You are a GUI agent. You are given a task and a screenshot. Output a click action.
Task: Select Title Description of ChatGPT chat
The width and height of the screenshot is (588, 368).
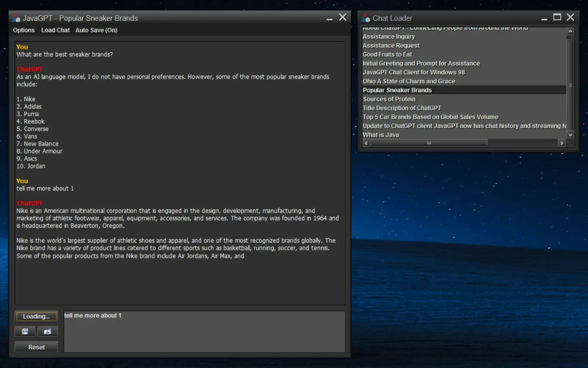coord(464,108)
